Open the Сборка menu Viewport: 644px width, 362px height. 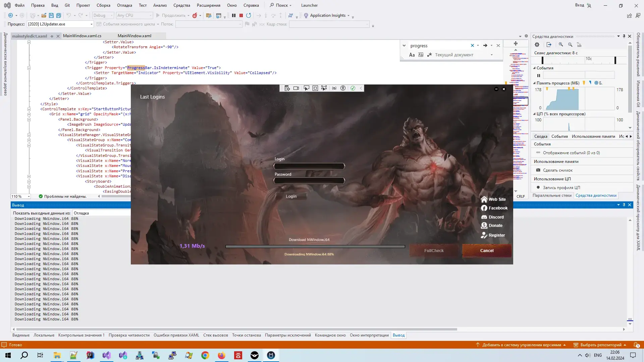point(103,5)
